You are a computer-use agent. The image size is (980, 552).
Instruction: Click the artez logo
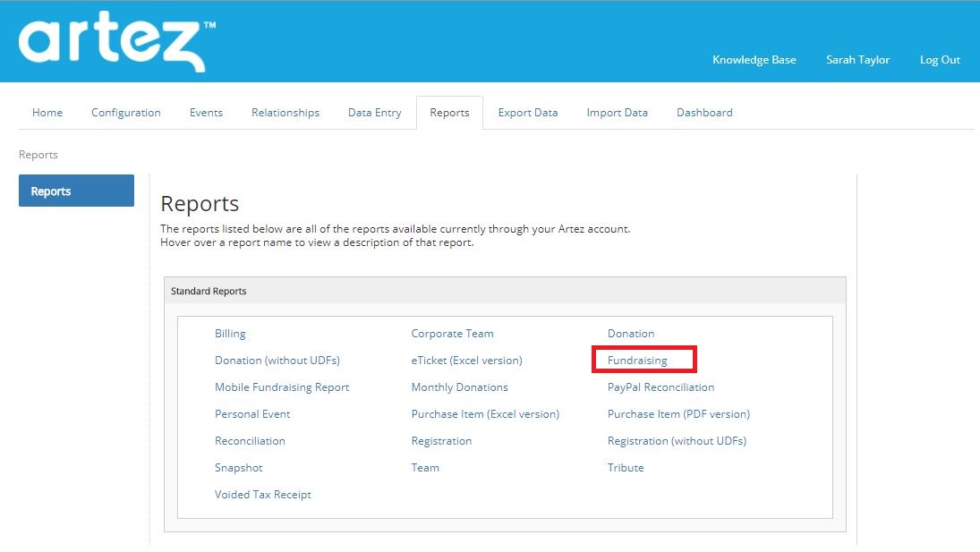click(117, 41)
